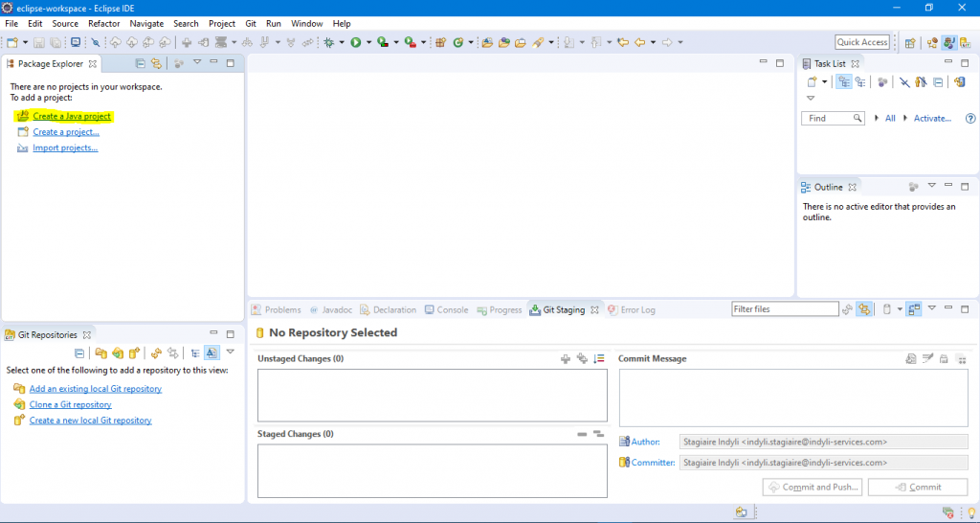Viewport: 980px width, 523px height.
Task: Click Create a Java project link
Action: (x=72, y=116)
